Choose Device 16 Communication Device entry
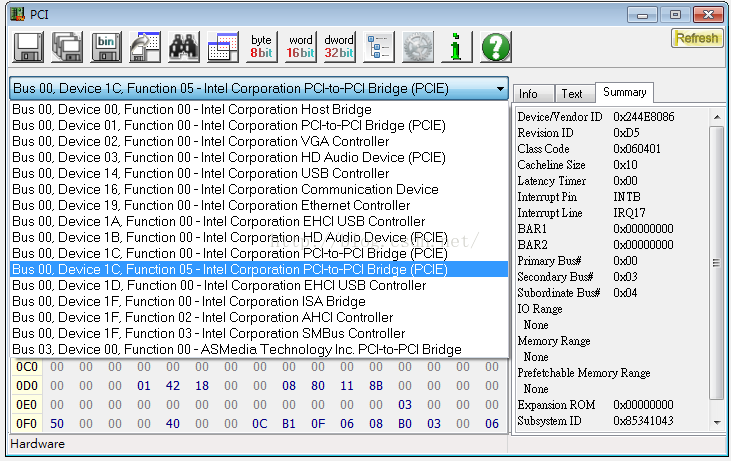 pyautogui.click(x=259, y=189)
